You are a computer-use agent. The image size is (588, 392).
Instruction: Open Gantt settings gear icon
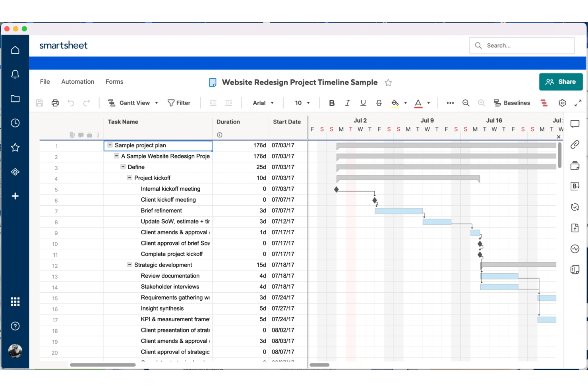pos(562,103)
